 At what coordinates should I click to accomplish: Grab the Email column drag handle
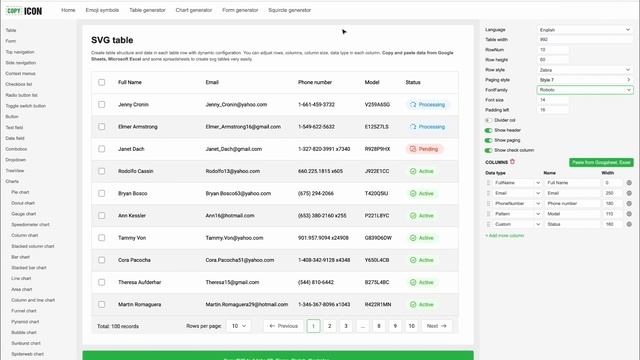pyautogui.click(x=489, y=193)
